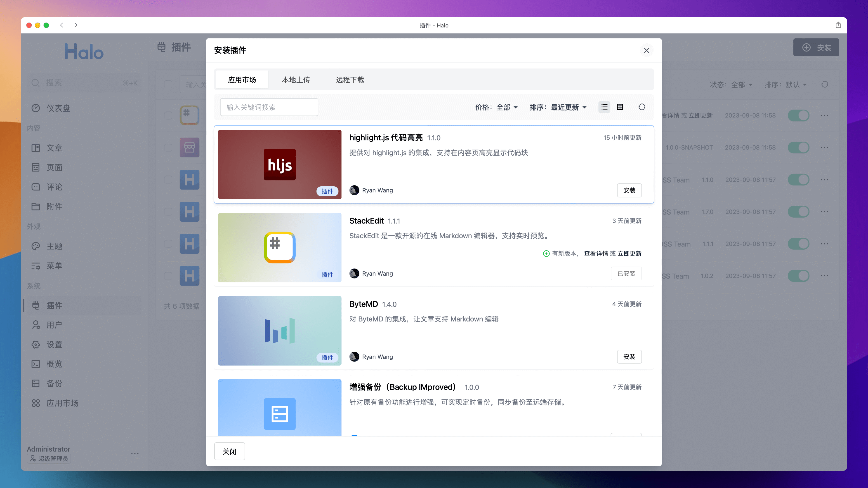
Task: Click the browser back arrow icon
Action: [62, 25]
